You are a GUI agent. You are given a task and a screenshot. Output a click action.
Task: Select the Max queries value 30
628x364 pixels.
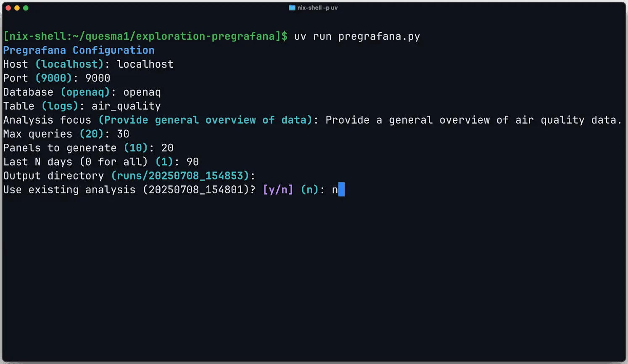click(122, 134)
